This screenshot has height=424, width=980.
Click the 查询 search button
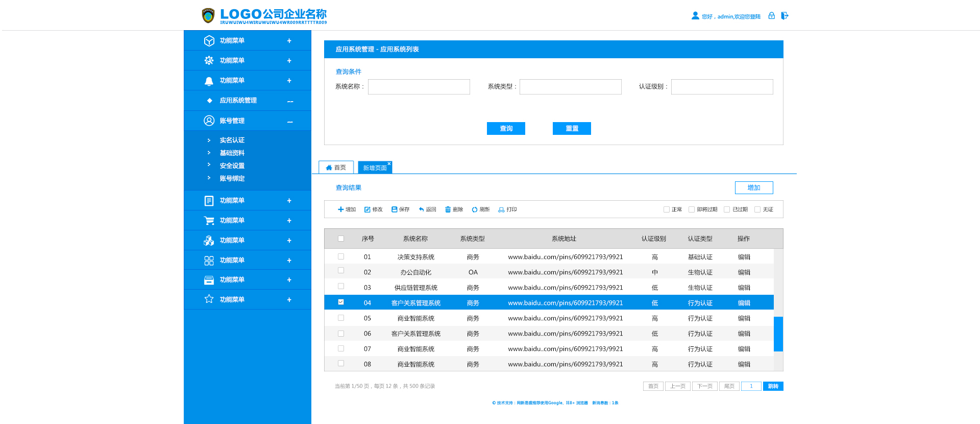click(x=506, y=128)
